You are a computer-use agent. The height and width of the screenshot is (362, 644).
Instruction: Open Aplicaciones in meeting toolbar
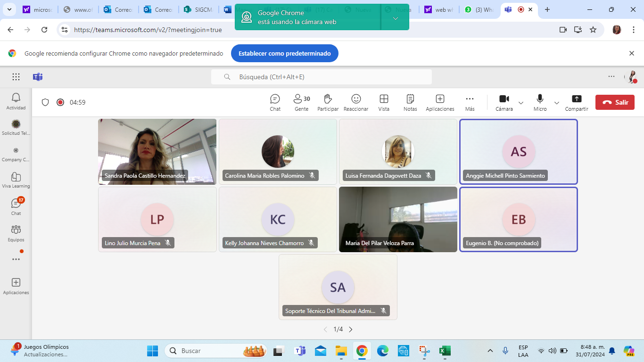click(440, 102)
